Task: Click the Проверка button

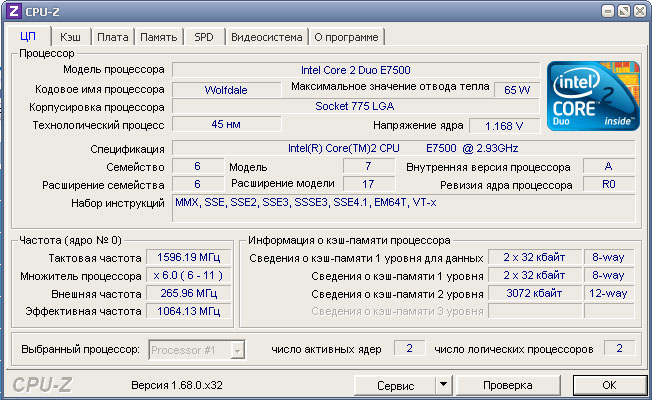Action: [x=507, y=385]
